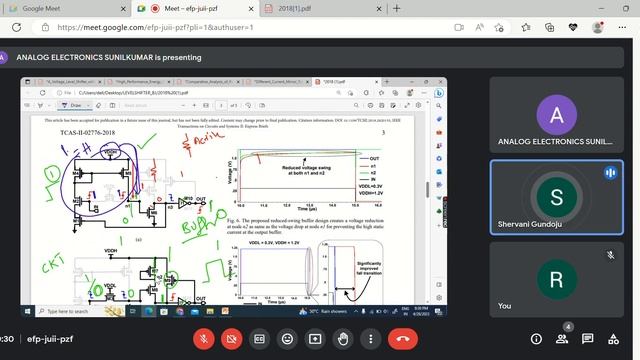
Task: Close the Google Meet tab
Action: [x=123, y=9]
